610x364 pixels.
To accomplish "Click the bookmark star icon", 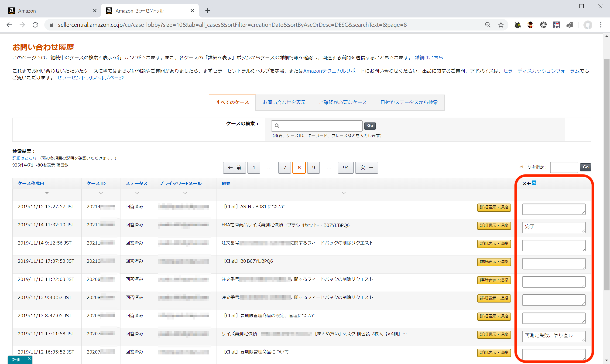I will point(501,25).
